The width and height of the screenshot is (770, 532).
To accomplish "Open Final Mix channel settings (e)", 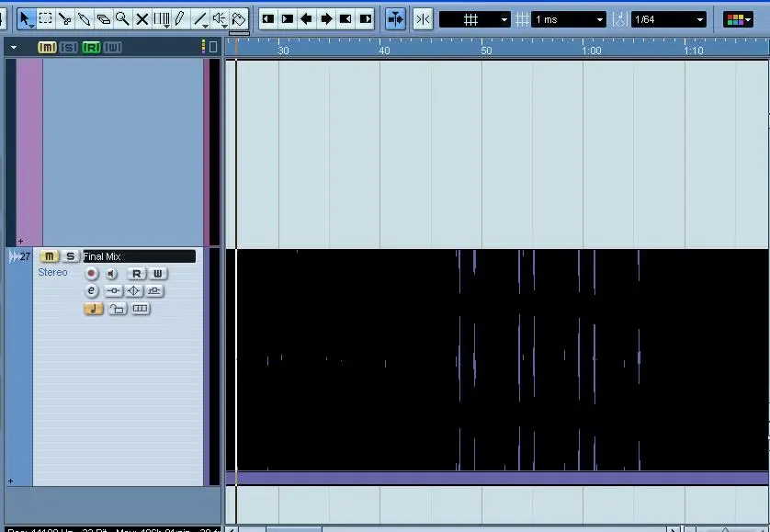I will (x=91, y=290).
